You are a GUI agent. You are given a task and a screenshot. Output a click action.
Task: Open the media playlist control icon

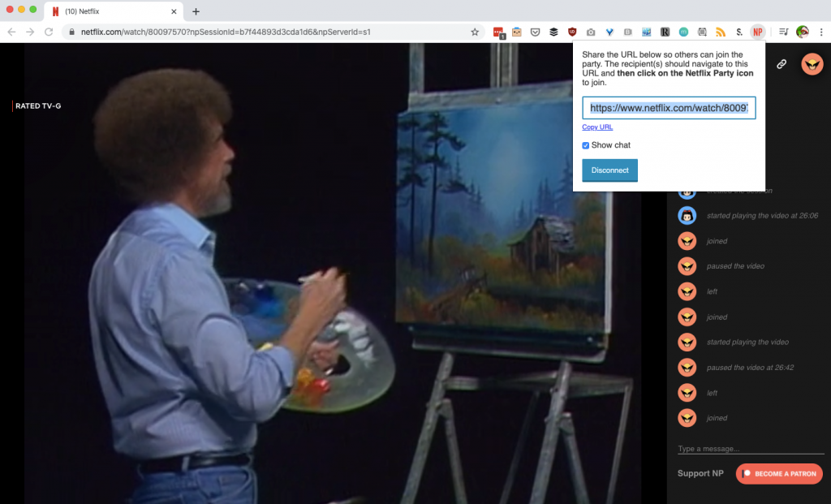pos(783,32)
